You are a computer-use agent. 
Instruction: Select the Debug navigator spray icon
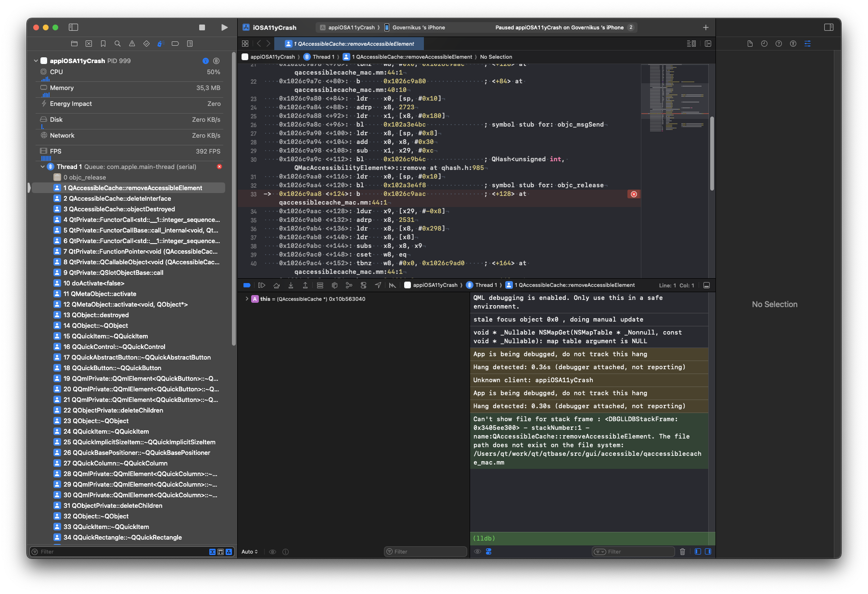click(161, 44)
